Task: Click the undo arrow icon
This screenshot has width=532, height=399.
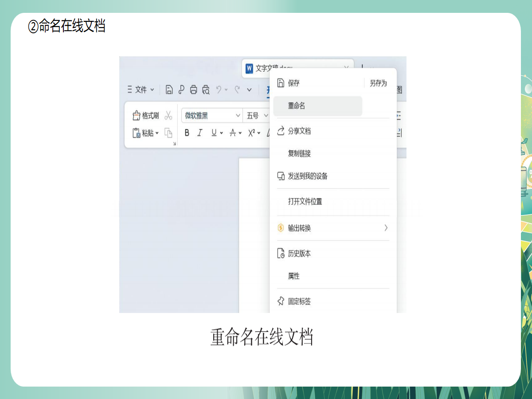Action: click(219, 90)
